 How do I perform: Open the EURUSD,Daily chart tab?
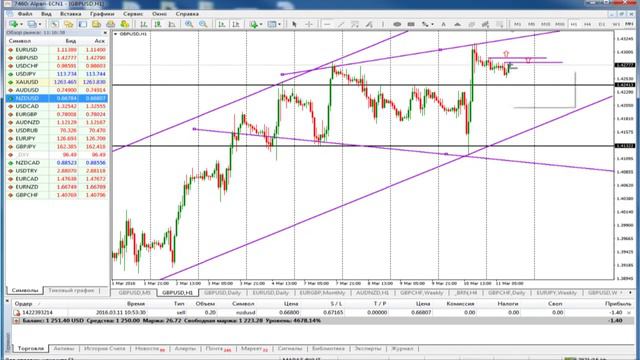(270, 293)
